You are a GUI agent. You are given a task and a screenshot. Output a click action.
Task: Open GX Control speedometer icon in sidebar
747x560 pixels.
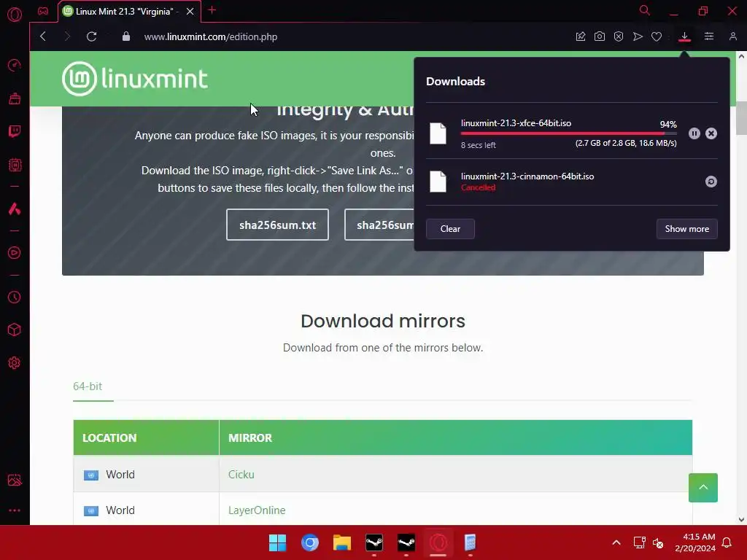(x=15, y=65)
